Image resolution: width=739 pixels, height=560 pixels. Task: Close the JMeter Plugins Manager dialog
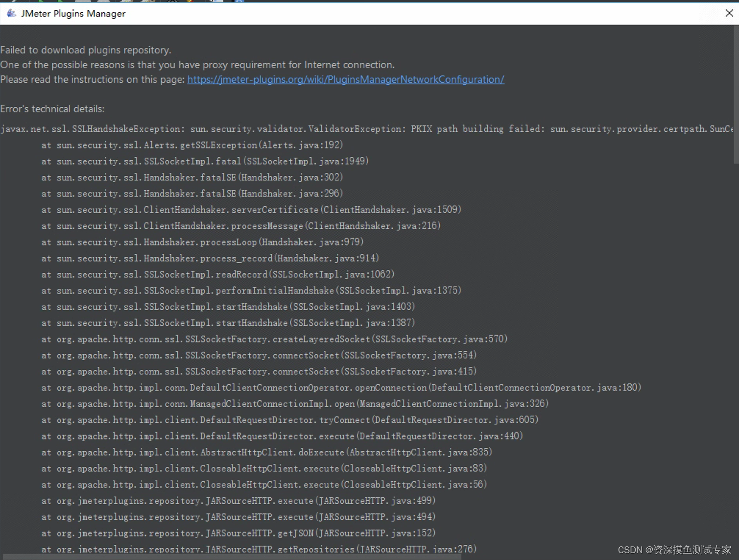[729, 13]
